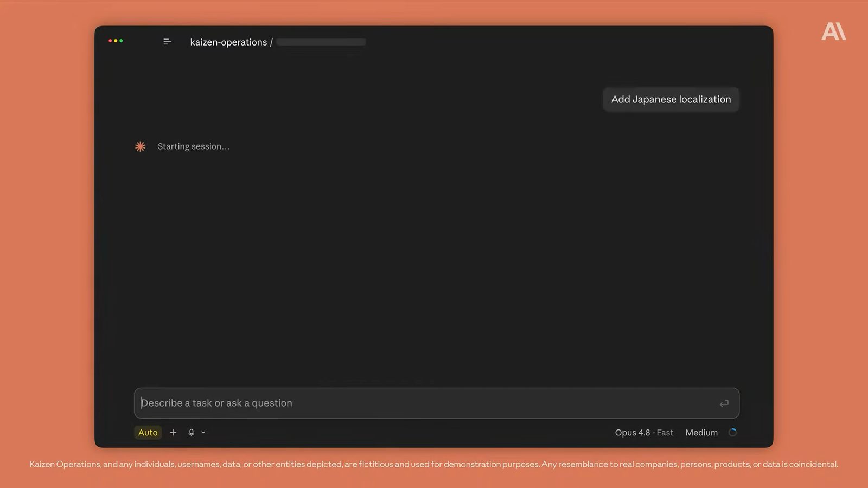Click the circular context usage indicator
Screen dimensions: 868x488
pos(732,432)
